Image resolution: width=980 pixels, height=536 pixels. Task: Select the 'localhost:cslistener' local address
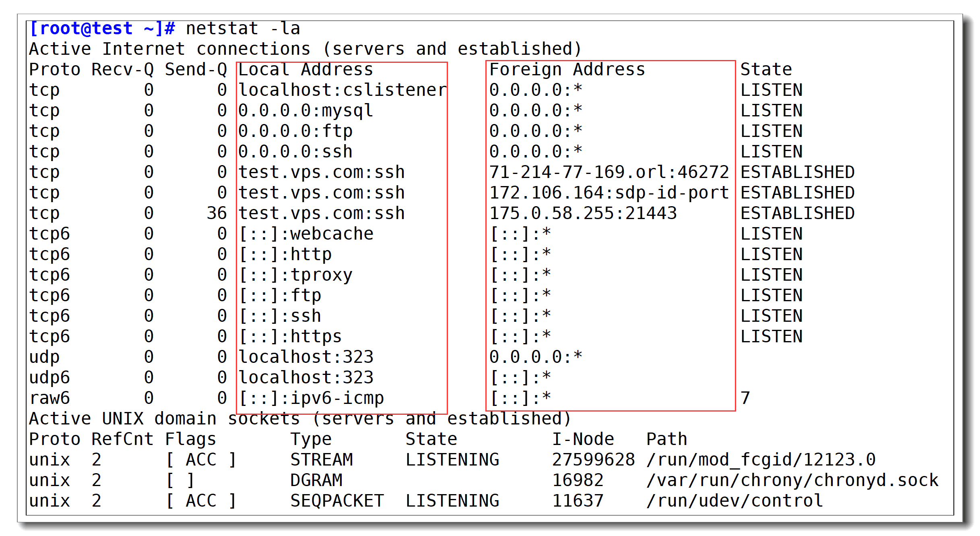pyautogui.click(x=342, y=90)
